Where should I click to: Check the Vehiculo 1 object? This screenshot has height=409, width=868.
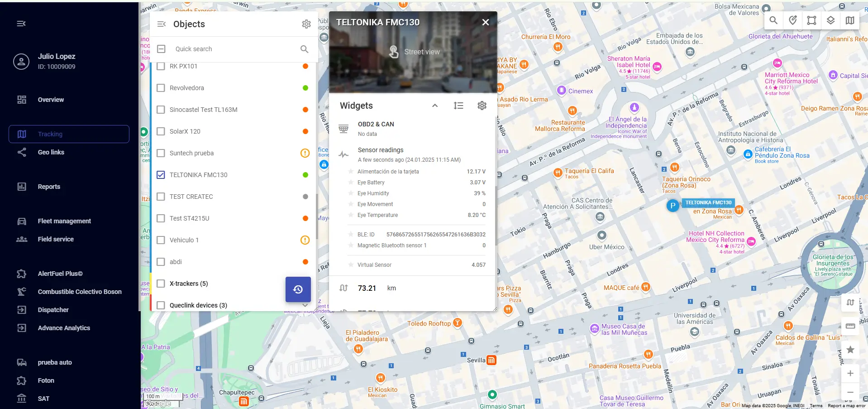[161, 240]
